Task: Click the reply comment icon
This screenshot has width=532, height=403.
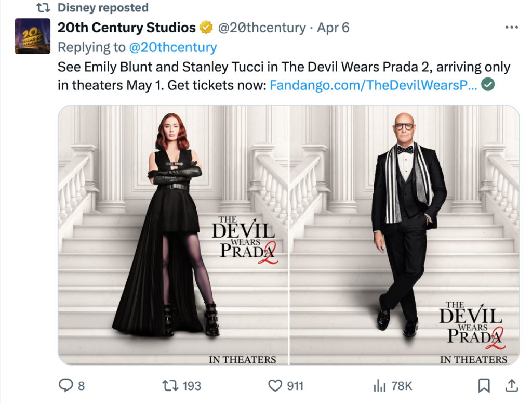Action: tap(65, 386)
